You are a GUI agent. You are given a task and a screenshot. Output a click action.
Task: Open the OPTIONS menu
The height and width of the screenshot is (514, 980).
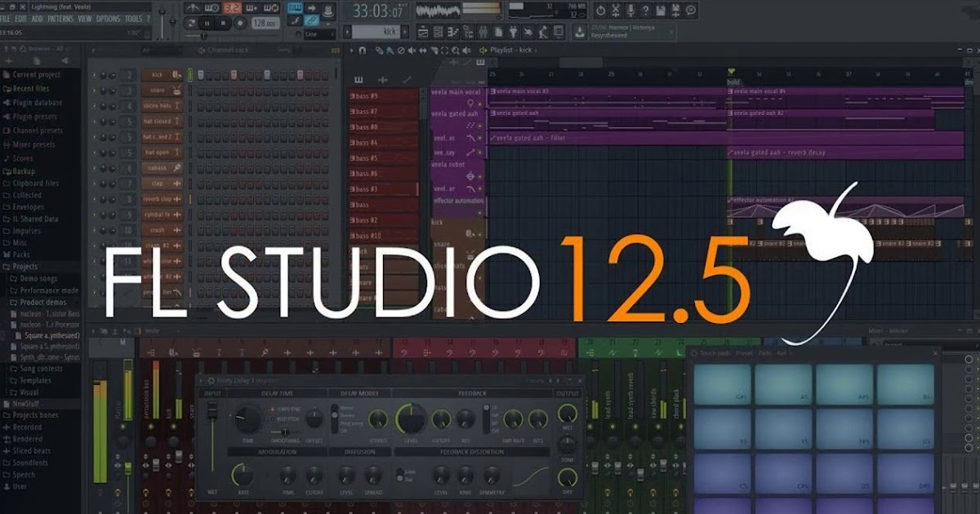(x=108, y=19)
